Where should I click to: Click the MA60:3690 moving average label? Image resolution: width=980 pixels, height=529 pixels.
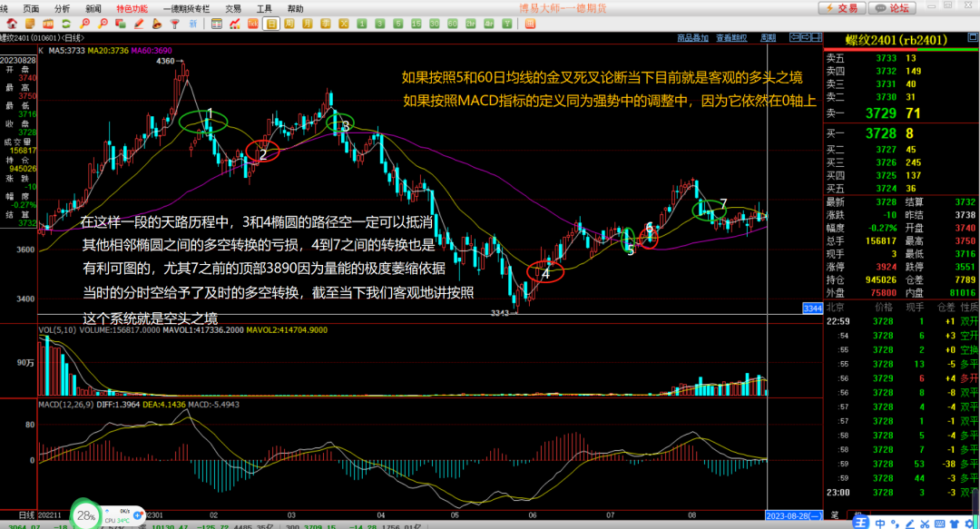(x=152, y=51)
